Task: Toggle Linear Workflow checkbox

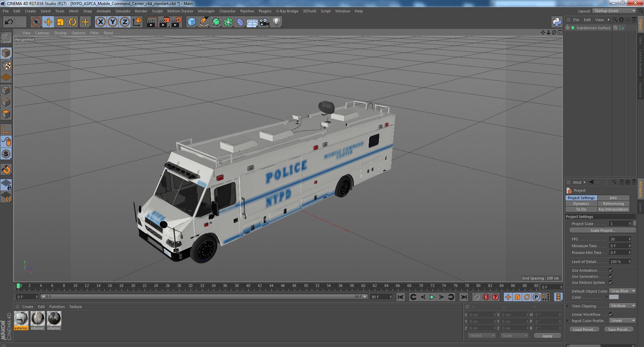Action: pyautogui.click(x=611, y=314)
